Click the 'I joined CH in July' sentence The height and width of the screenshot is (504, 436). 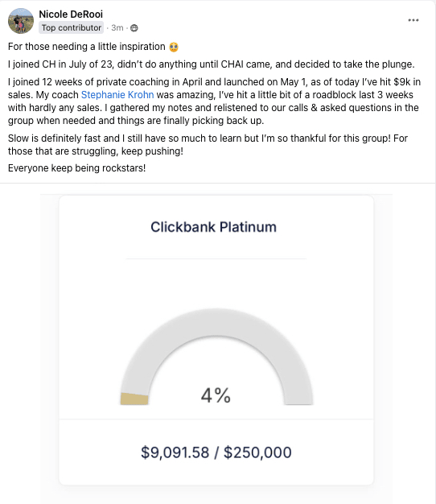(x=212, y=64)
